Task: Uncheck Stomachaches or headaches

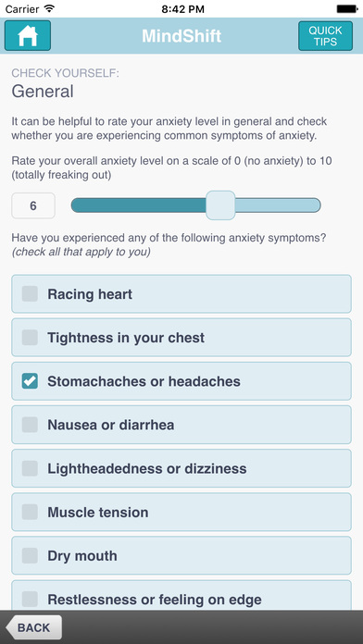Action: (x=30, y=381)
